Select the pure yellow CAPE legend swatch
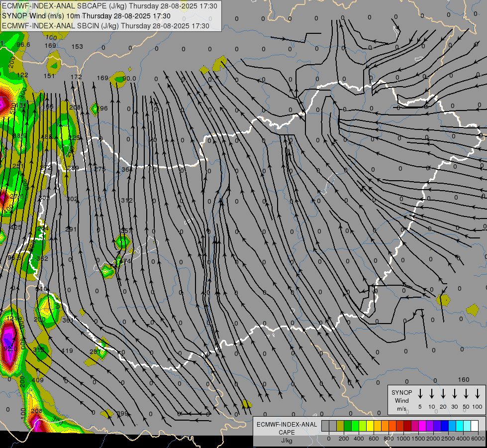The image size is (487, 448). coord(370,426)
